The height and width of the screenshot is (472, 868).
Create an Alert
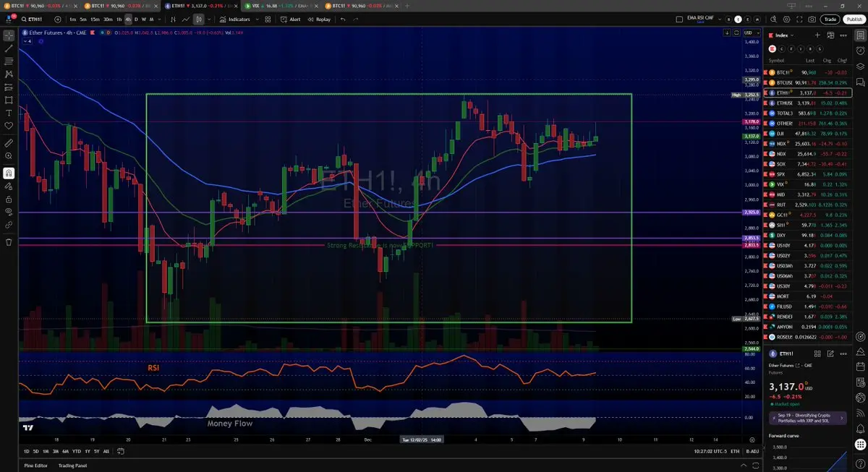pyautogui.click(x=291, y=20)
